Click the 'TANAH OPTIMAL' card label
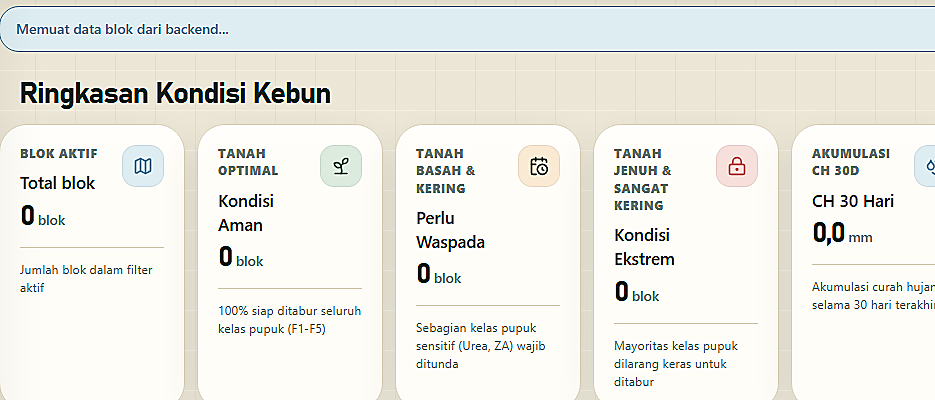 click(248, 162)
